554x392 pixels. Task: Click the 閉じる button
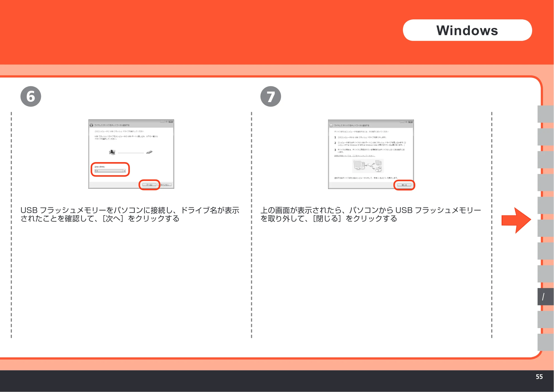pyautogui.click(x=404, y=185)
